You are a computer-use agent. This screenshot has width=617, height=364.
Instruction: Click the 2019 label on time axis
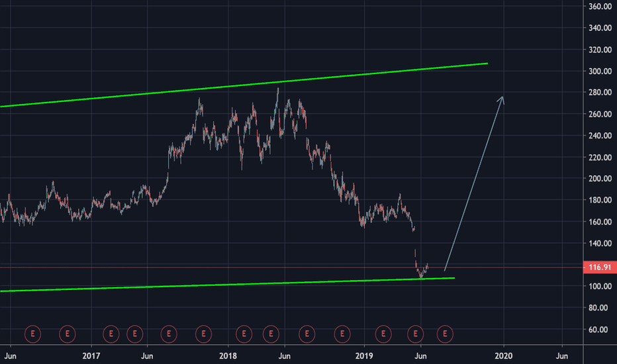click(x=364, y=356)
